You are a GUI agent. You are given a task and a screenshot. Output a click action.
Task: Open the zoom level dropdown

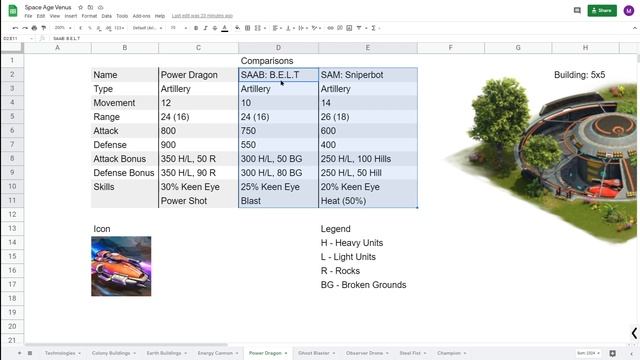63,28
